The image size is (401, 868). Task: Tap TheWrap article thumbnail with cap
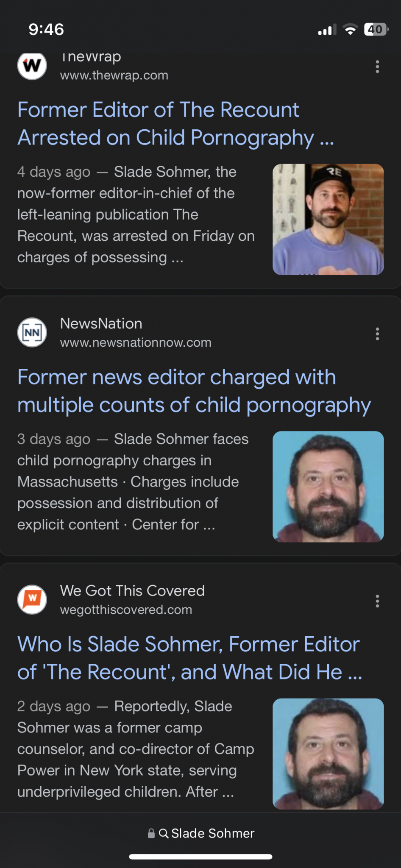[x=328, y=220]
